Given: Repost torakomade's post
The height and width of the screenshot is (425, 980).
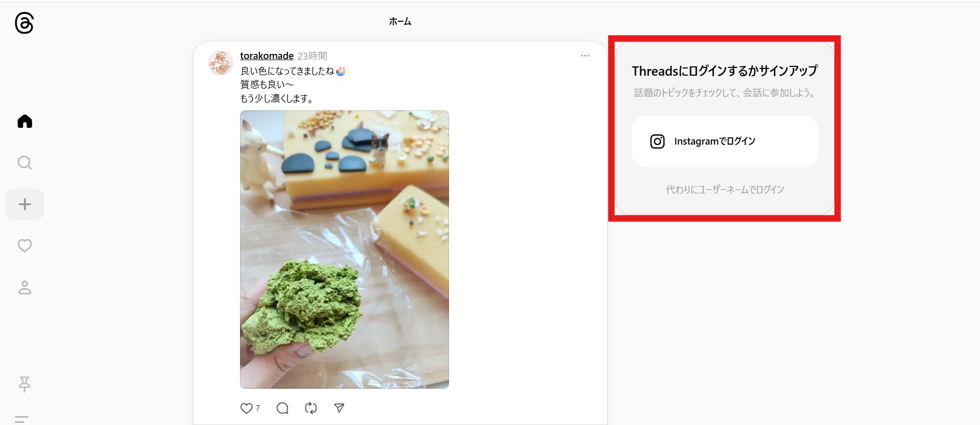Looking at the screenshot, I should [311, 408].
